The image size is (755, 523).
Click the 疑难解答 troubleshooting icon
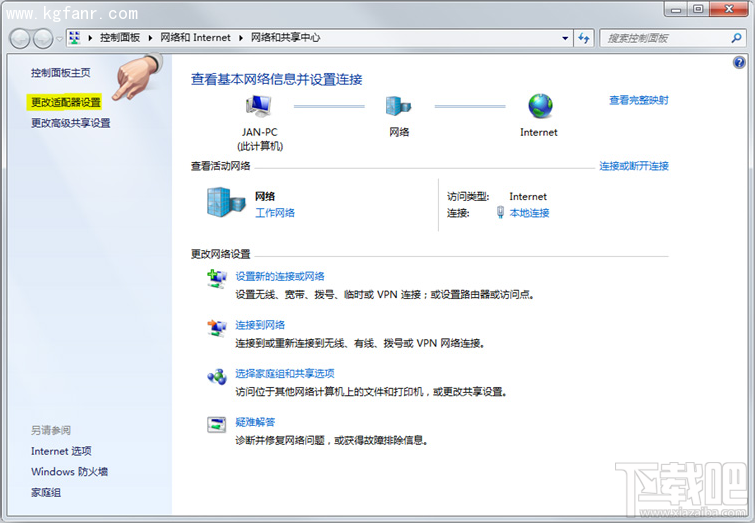tap(217, 425)
